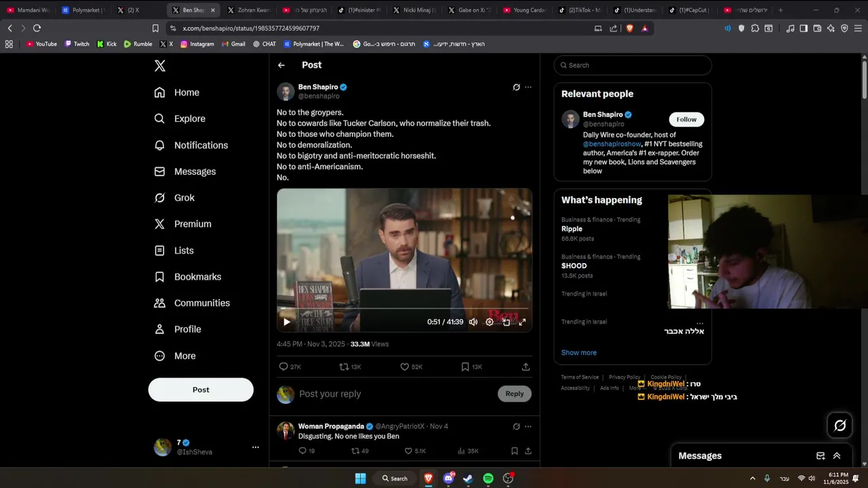This screenshot has height=488, width=868.
Task: Open Terms of Service link
Action: 580,377
